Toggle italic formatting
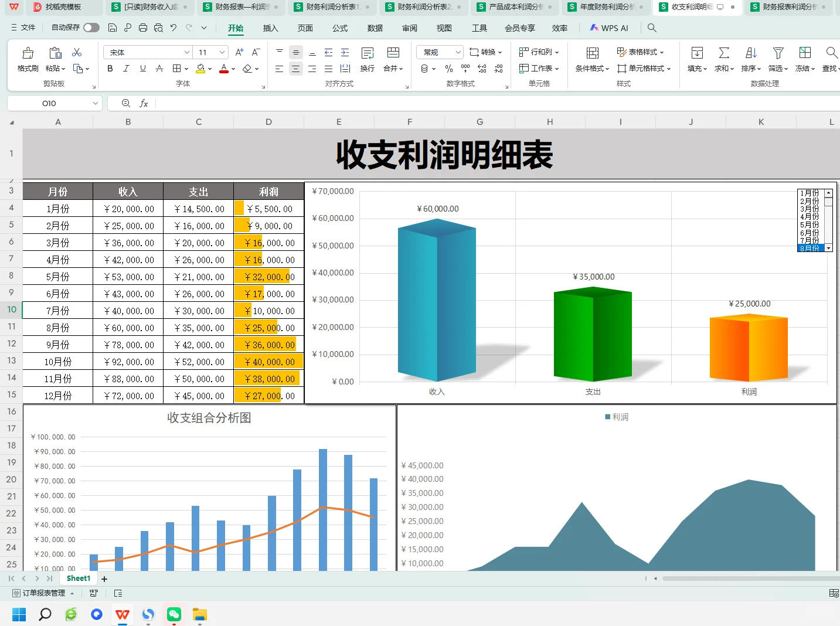840x626 pixels. (126, 69)
